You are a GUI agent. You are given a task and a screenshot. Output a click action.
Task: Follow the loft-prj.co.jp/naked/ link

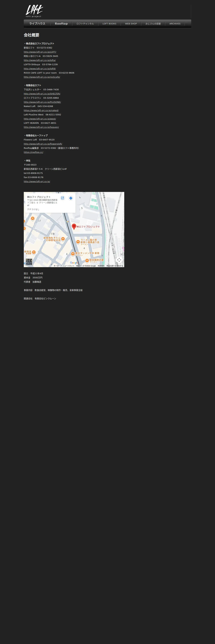pyautogui.click(x=41, y=111)
